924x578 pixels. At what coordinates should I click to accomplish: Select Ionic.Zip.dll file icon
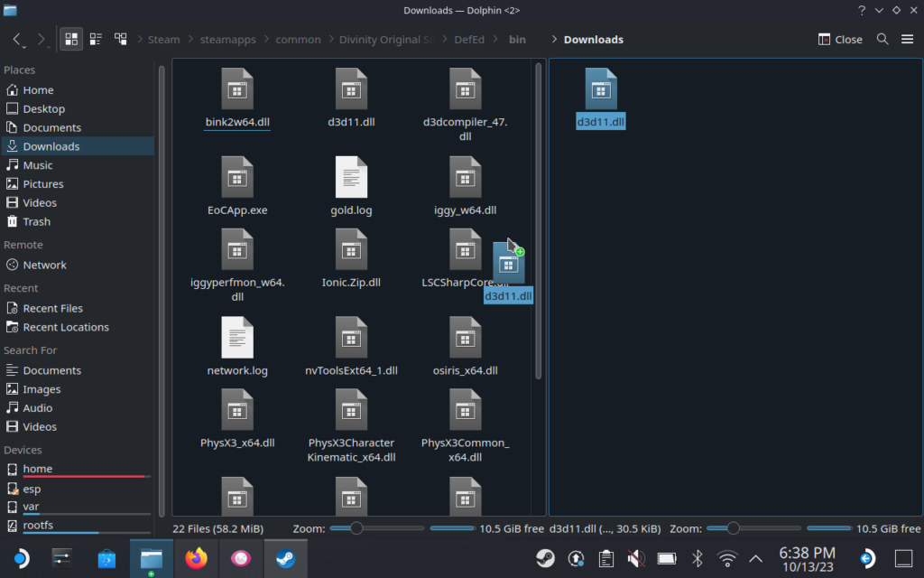(351, 249)
